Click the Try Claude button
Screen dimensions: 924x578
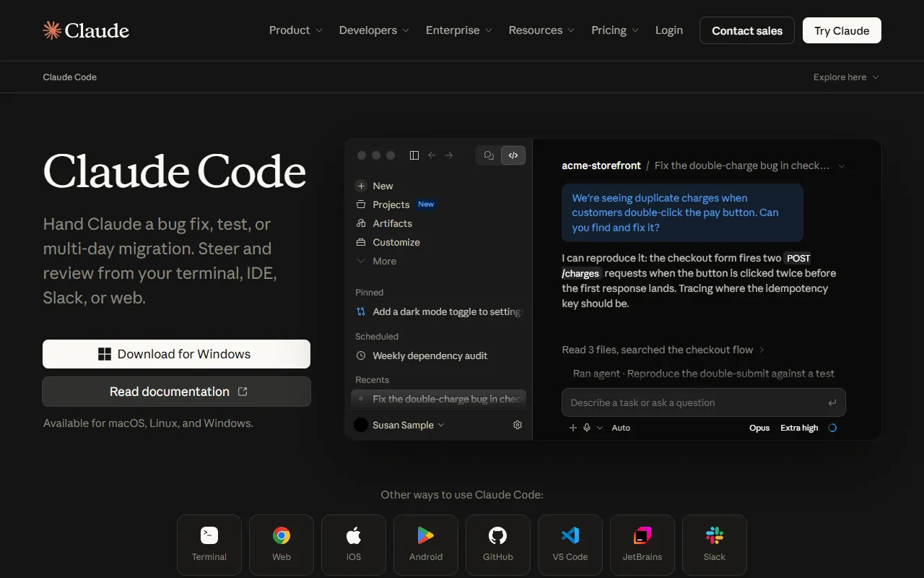pos(842,30)
